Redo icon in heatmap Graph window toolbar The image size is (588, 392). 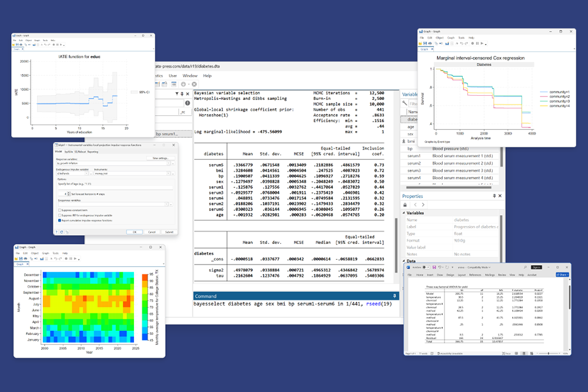(x=61, y=259)
